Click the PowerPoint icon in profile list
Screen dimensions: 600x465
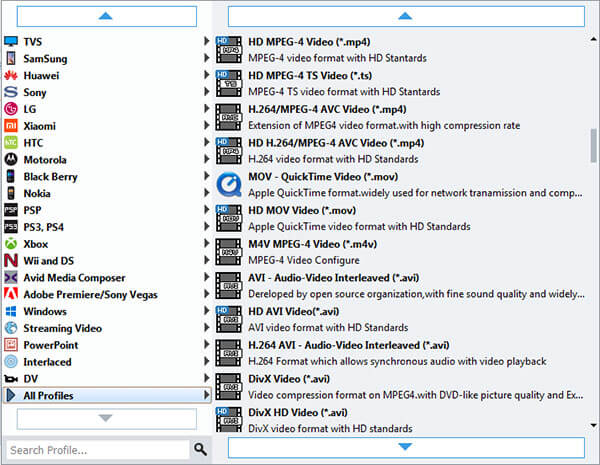click(x=11, y=345)
